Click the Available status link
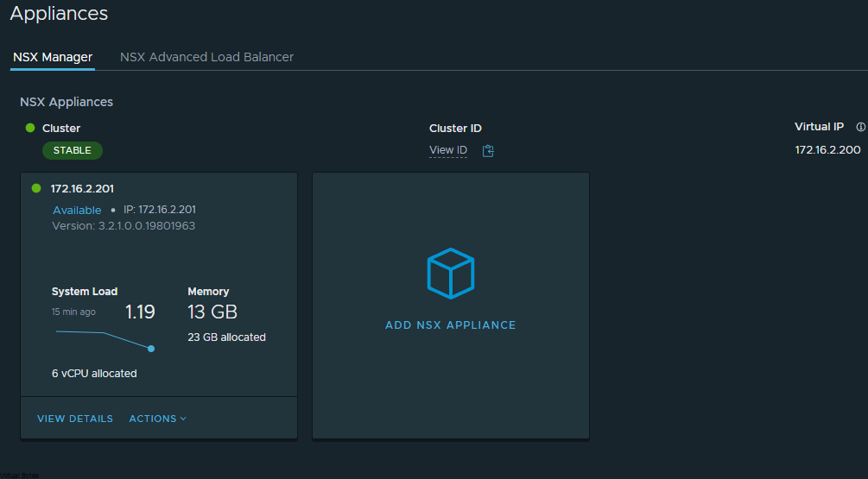The height and width of the screenshot is (479, 868). [77, 211]
